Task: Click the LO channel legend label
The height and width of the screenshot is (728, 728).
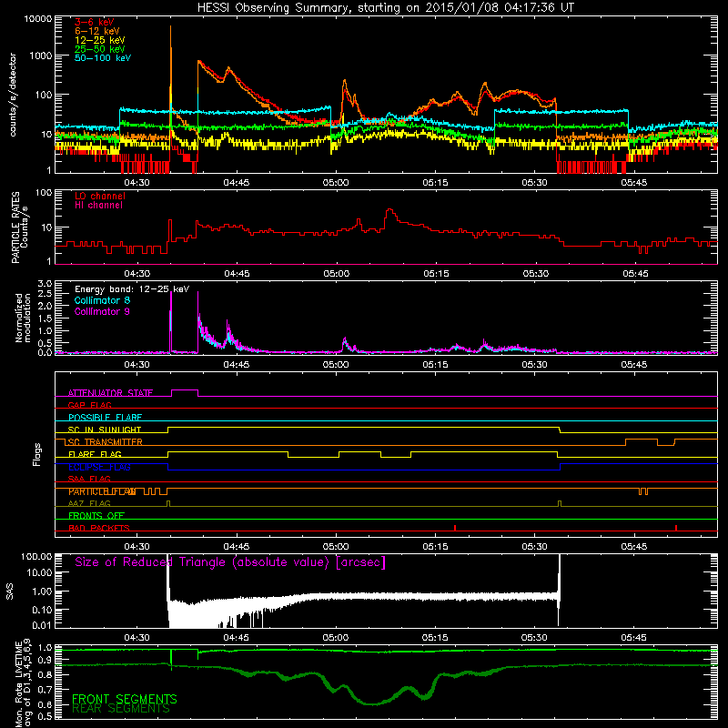Action: [100, 196]
